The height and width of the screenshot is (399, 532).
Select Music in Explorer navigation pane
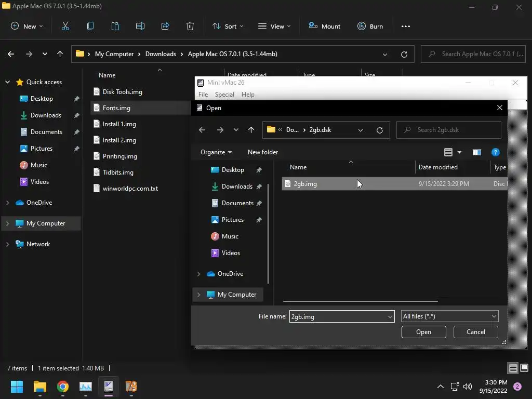(x=38, y=165)
